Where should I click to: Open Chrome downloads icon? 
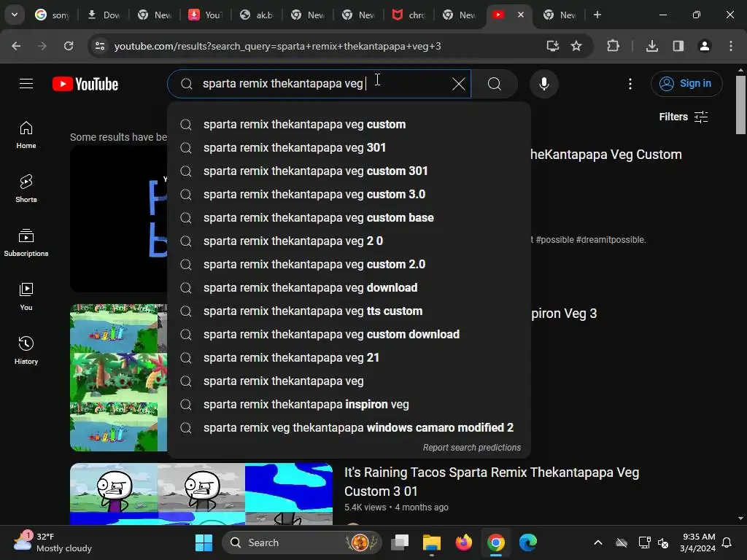(x=652, y=46)
